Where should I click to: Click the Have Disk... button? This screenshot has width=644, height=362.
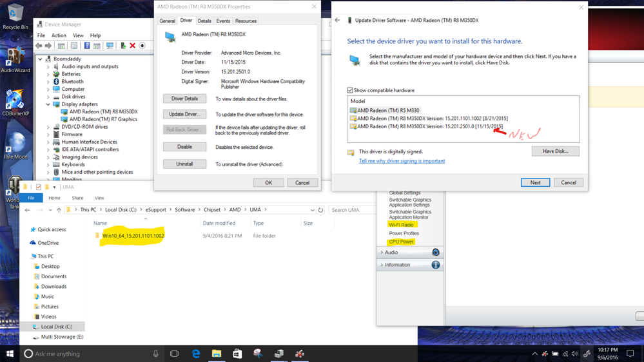[x=555, y=151]
